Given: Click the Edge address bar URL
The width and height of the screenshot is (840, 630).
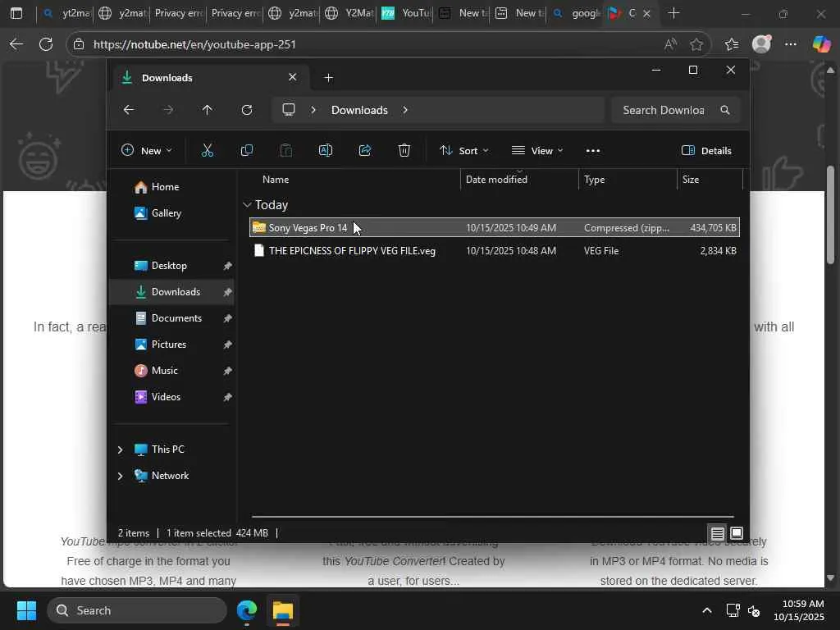Looking at the screenshot, I should coord(194,44).
